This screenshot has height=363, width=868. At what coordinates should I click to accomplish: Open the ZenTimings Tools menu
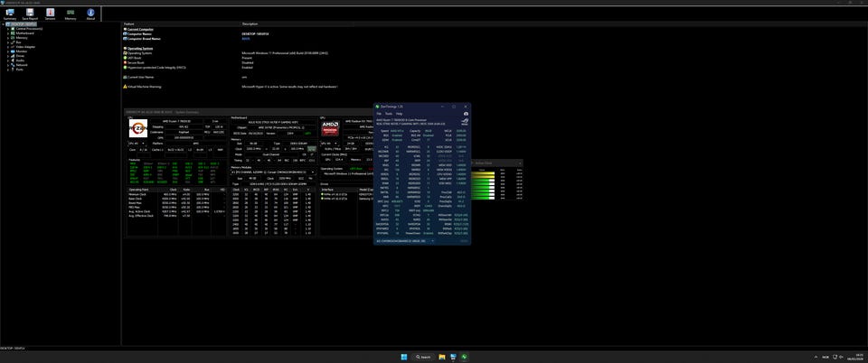[388, 114]
